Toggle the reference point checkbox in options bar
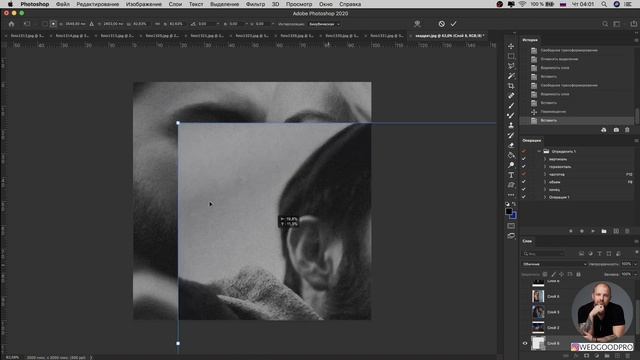 (45, 24)
